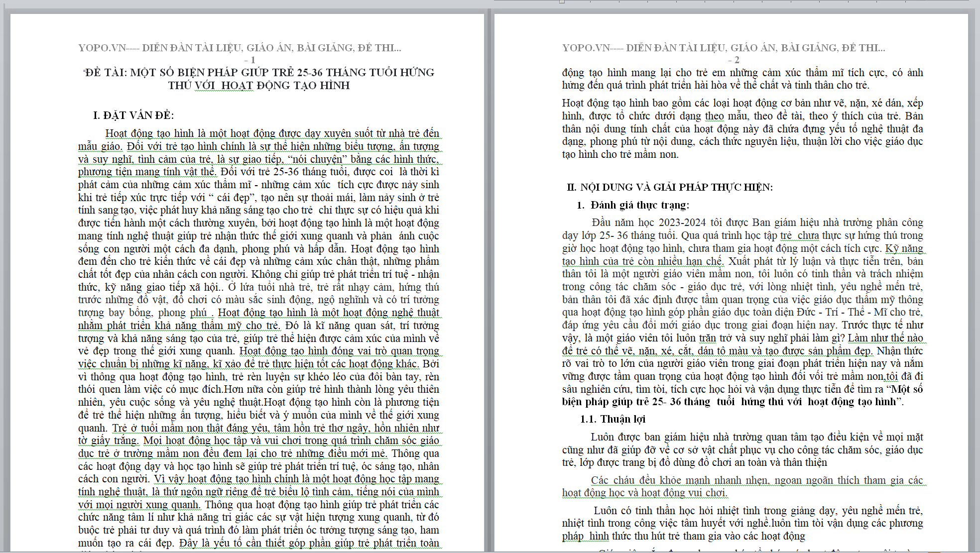Click the line starting "thức, kỹ năng giao tiếp xã hội"
980x553 pixels.
tap(258, 287)
